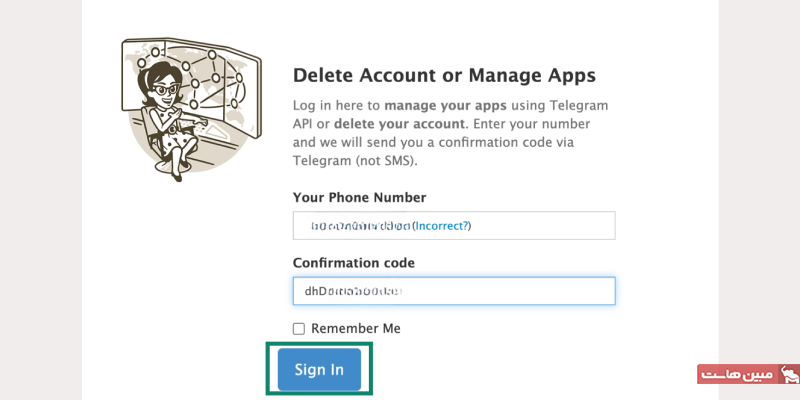Select the Delete Account or Manage Apps heading

coord(444,76)
